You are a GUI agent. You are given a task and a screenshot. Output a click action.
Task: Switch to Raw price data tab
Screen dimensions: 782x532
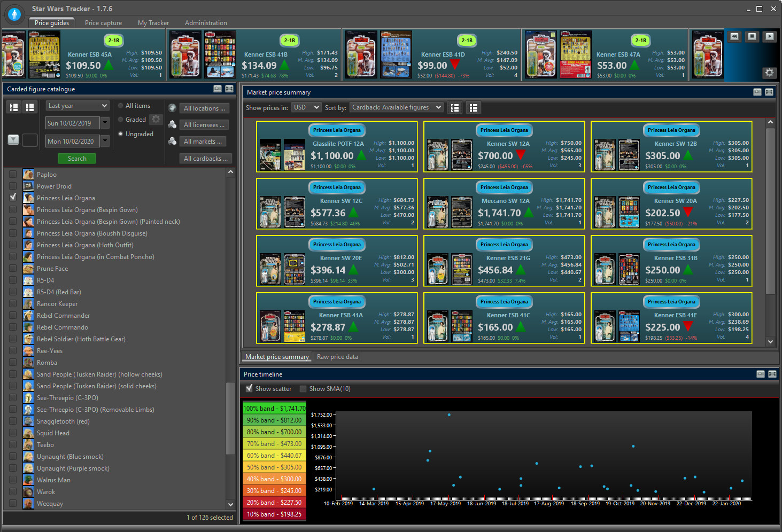337,357
